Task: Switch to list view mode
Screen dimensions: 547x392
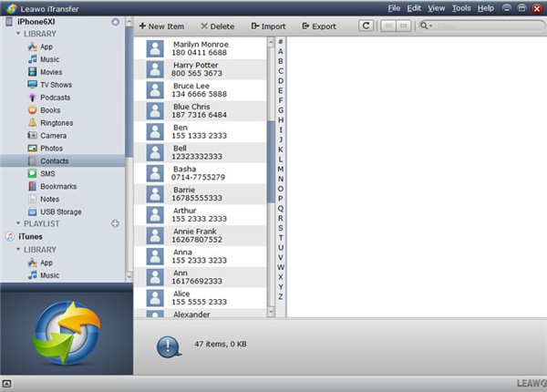Action: click(x=388, y=26)
